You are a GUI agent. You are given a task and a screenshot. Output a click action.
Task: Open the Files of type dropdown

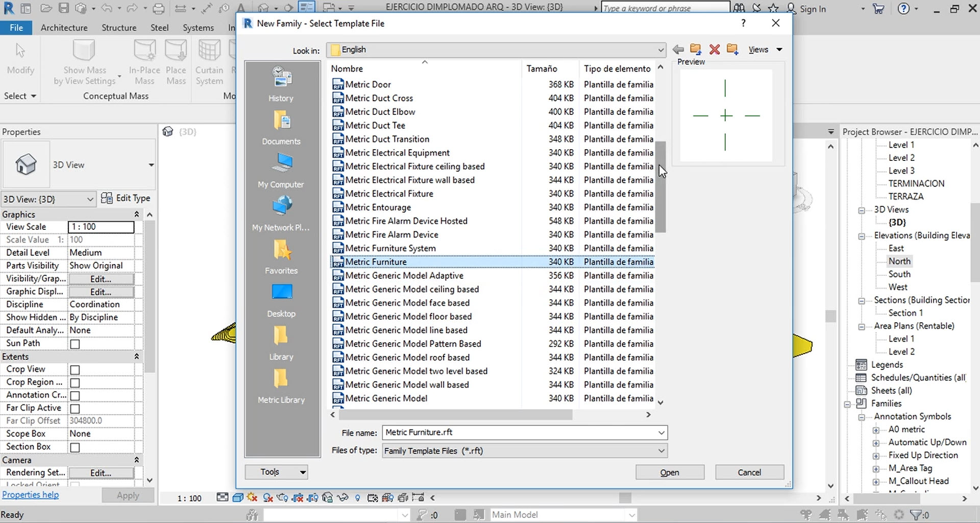pyautogui.click(x=661, y=450)
